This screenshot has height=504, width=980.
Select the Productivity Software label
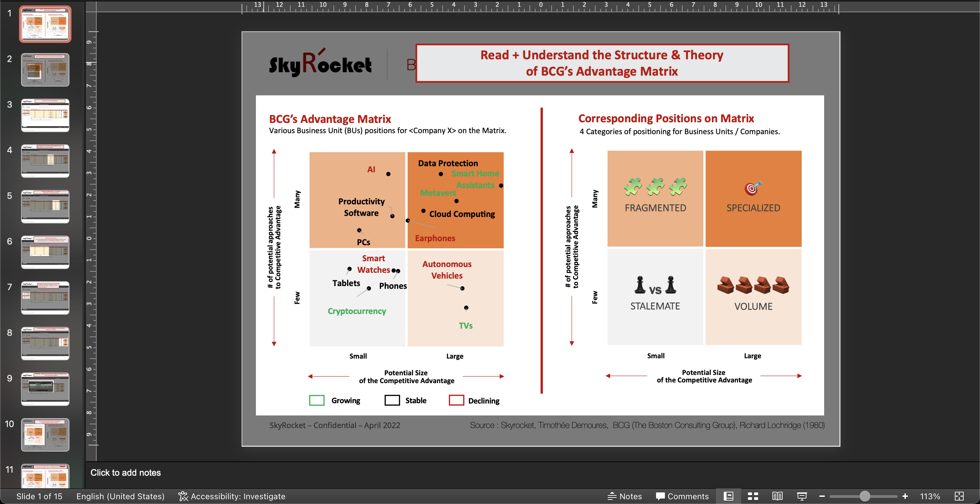pyautogui.click(x=361, y=207)
